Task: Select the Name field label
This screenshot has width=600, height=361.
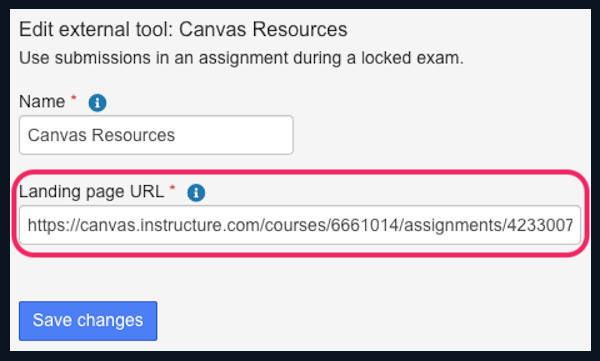Action: [42, 102]
